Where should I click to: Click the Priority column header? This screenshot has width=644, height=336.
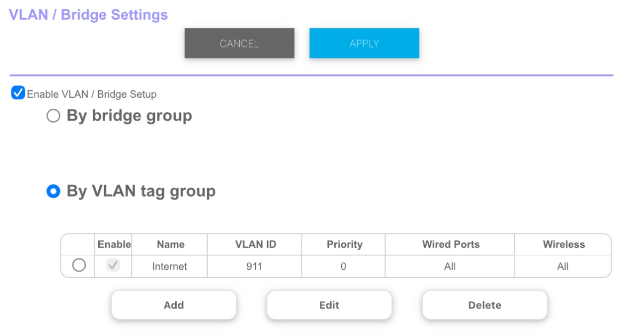(344, 245)
